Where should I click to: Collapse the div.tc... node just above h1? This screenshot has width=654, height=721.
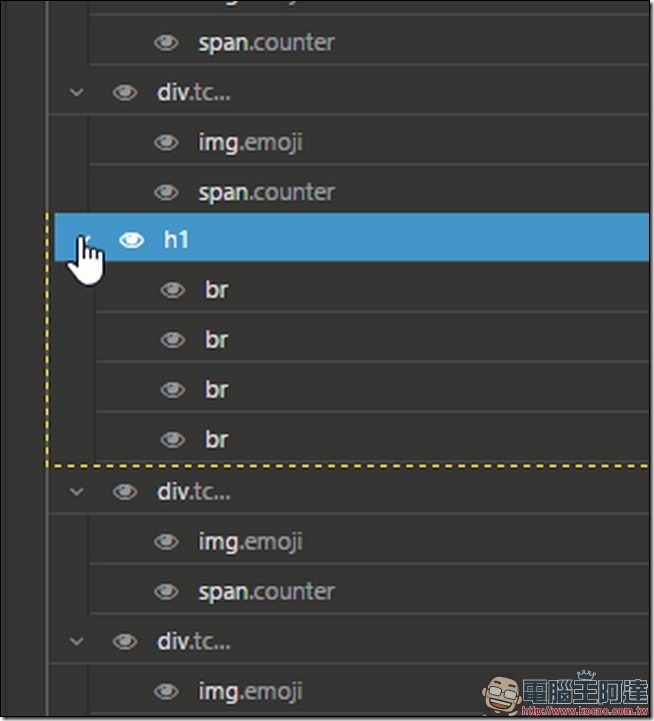click(76, 92)
